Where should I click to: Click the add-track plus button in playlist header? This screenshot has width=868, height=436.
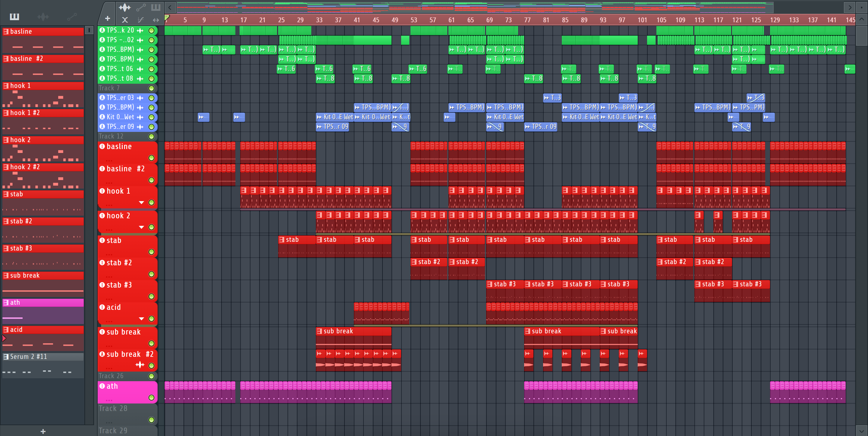[x=108, y=18]
